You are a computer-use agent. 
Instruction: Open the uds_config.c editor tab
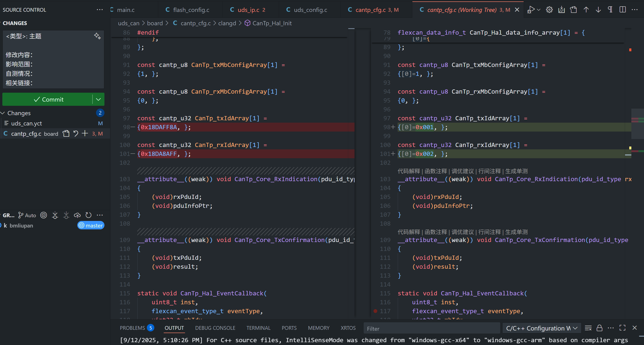coord(310,10)
